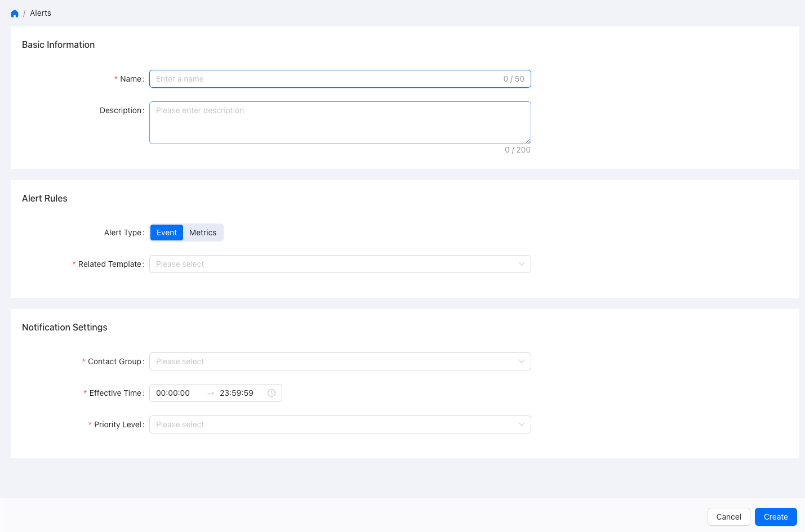Click the Related Template chevron arrow

coord(521,264)
